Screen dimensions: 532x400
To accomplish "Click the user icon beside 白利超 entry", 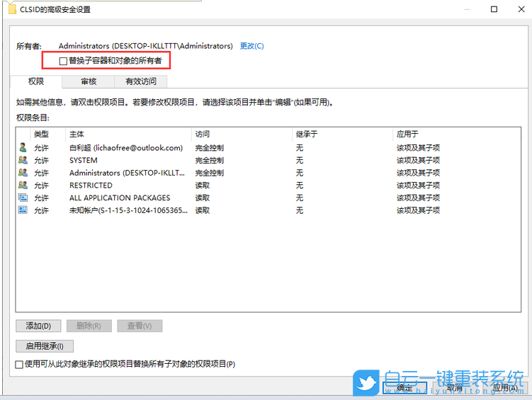I will click(23, 147).
